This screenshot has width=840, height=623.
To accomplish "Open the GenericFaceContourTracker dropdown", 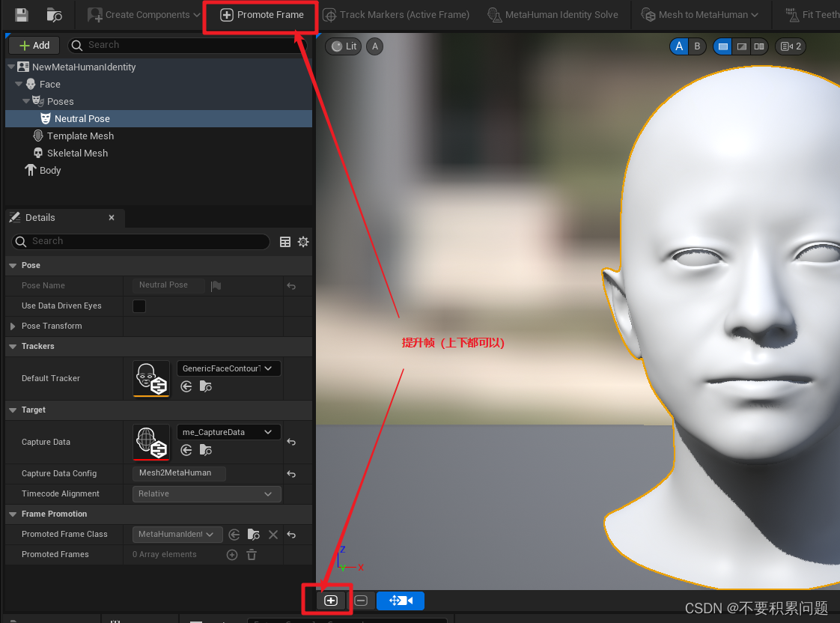I will tap(229, 368).
